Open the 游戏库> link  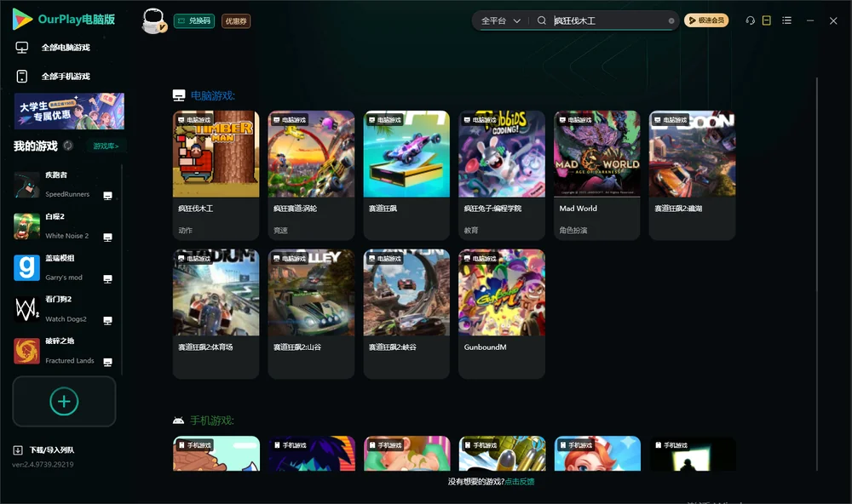pos(106,146)
